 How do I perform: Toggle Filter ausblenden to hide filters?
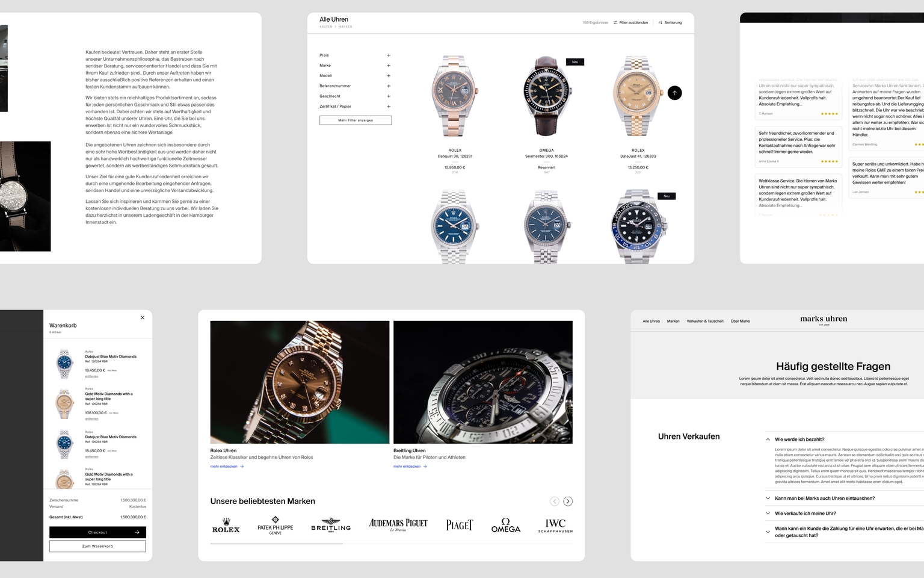tap(630, 23)
